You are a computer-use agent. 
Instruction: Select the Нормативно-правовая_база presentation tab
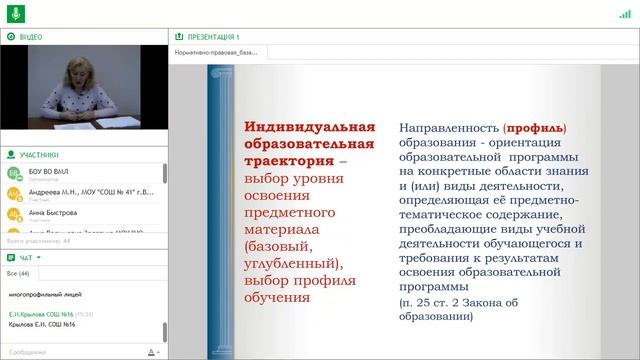(x=217, y=53)
